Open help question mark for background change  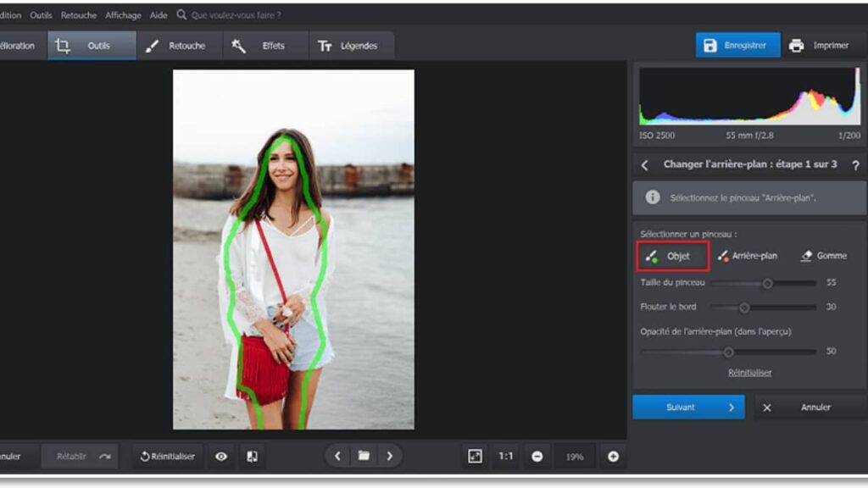point(855,165)
